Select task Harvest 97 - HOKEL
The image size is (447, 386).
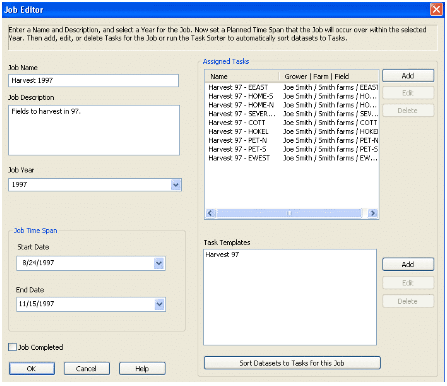238,132
